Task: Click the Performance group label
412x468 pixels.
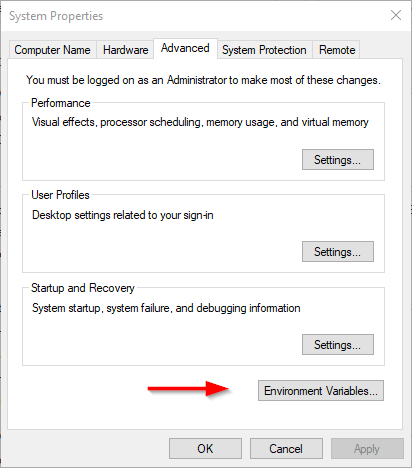Action: (x=61, y=103)
